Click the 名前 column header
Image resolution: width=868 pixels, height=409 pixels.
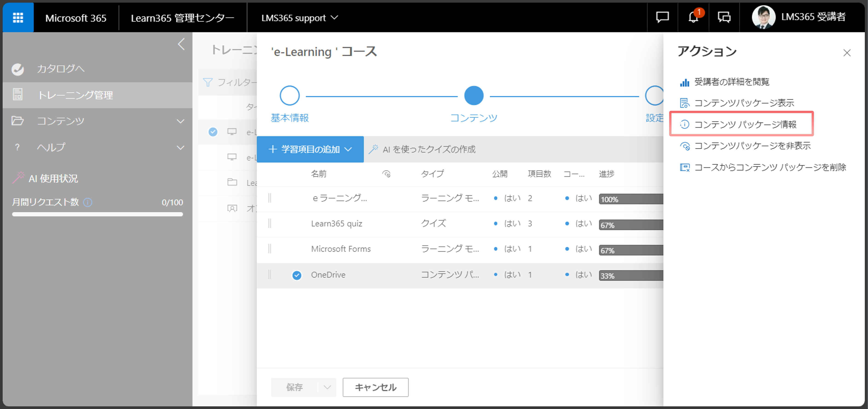click(318, 174)
